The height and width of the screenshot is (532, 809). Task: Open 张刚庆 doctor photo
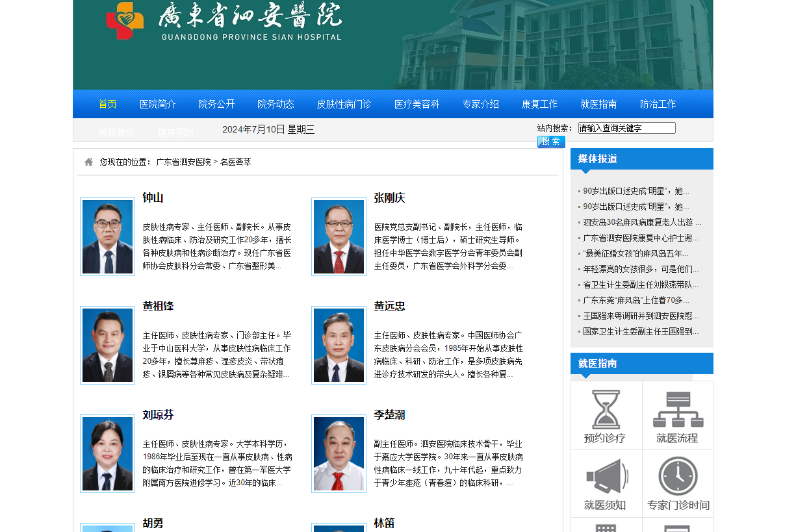point(339,237)
